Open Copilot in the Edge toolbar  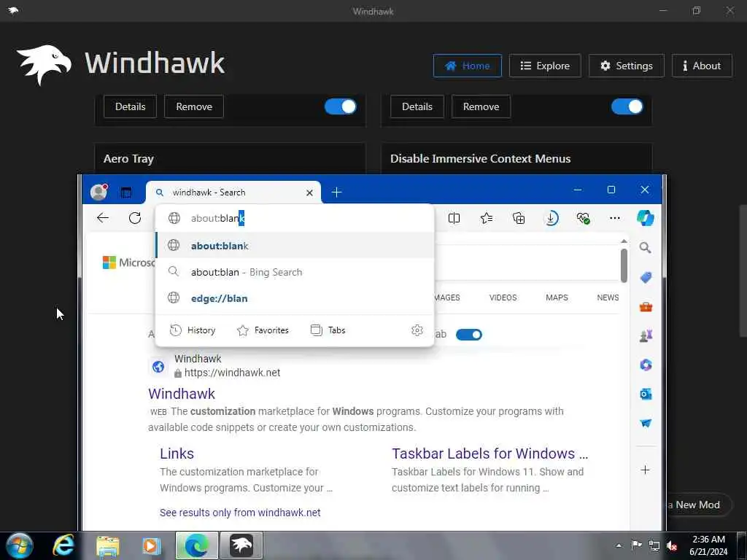click(646, 218)
